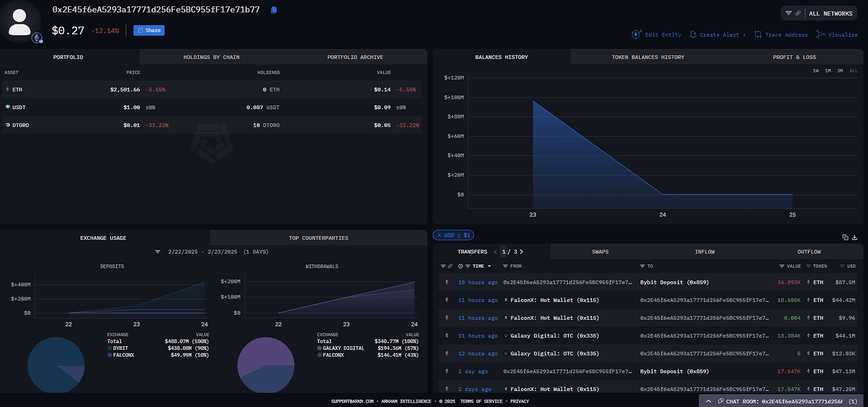Click the ETH asset icon in portfolio

8,90
